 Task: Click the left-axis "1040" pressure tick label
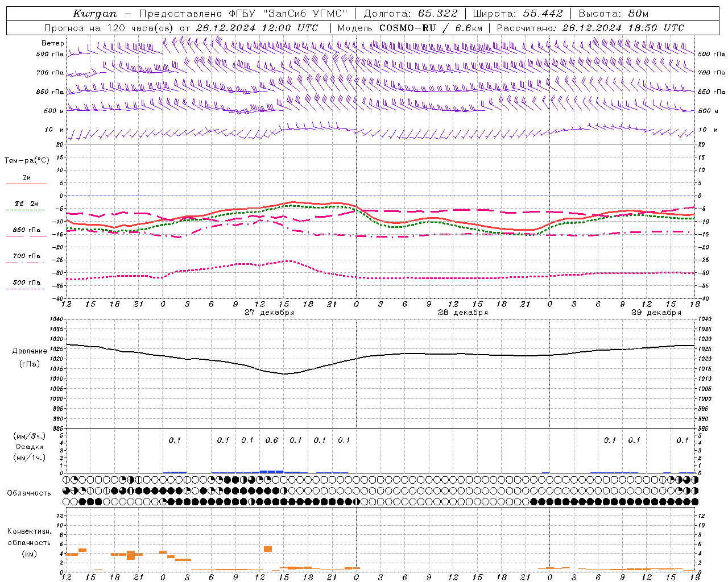click(x=57, y=319)
